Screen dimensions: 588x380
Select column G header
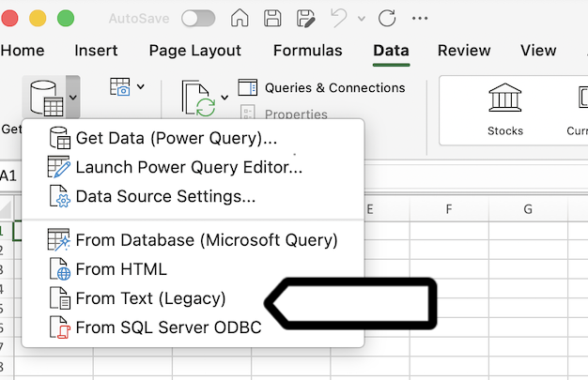coord(528,208)
